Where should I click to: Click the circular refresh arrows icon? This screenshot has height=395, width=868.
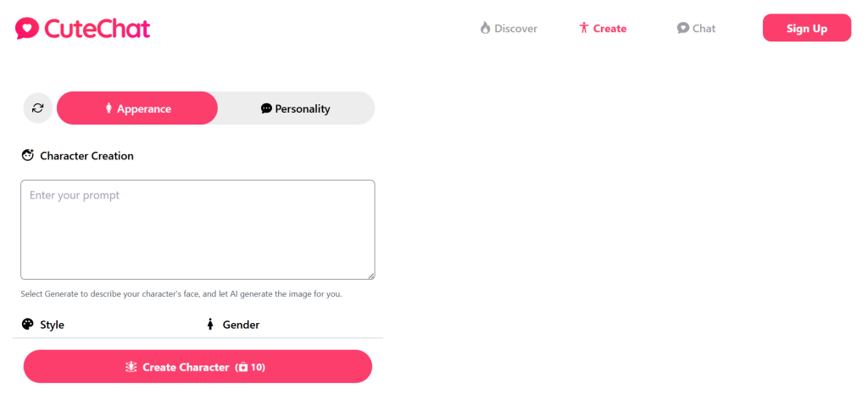(x=37, y=108)
